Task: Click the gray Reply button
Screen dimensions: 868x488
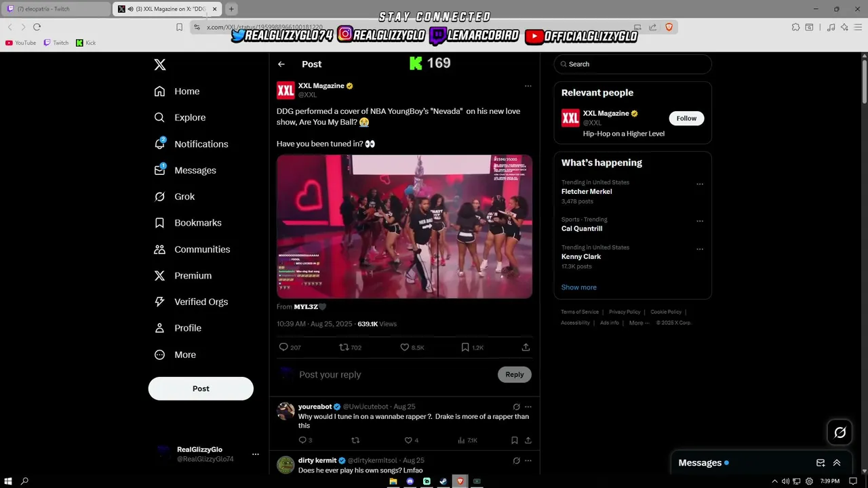Action: coord(515,375)
